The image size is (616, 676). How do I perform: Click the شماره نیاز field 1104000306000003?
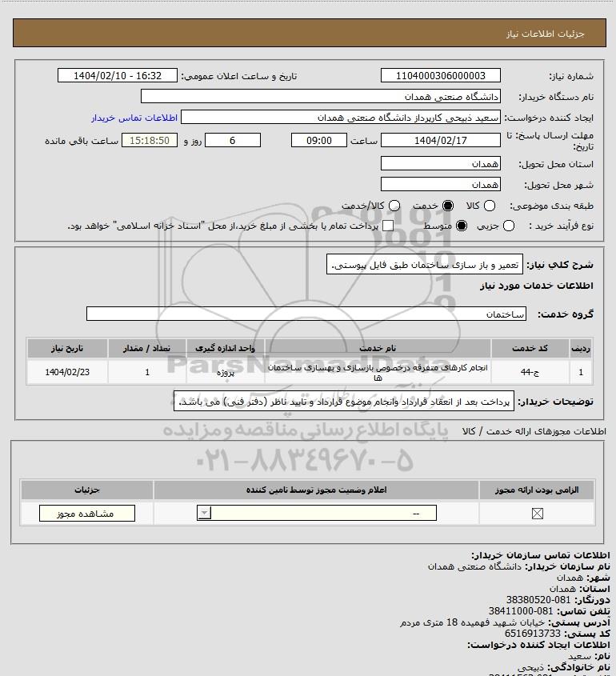coord(441,75)
